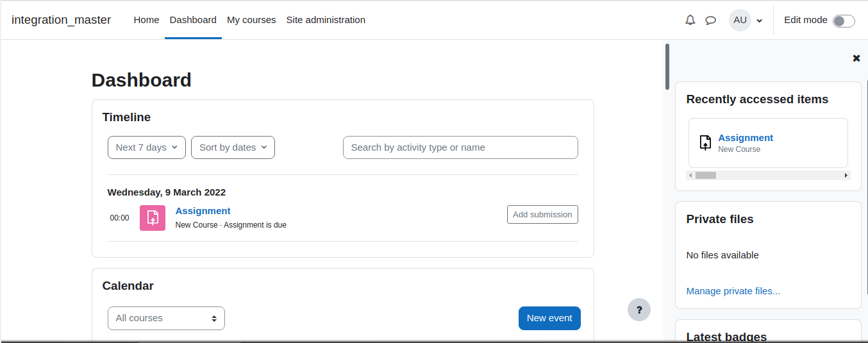
Task: Open the messaging speech bubble icon
Action: click(710, 20)
